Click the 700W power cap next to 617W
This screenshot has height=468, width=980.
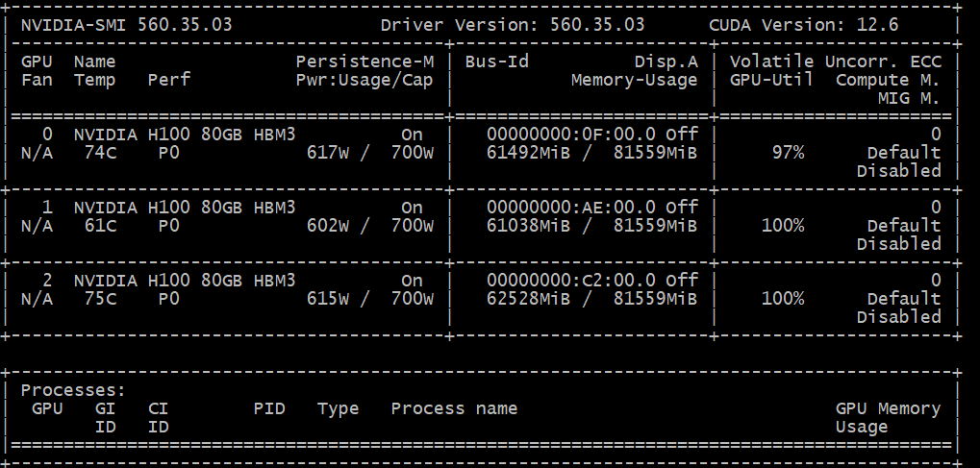413,153
